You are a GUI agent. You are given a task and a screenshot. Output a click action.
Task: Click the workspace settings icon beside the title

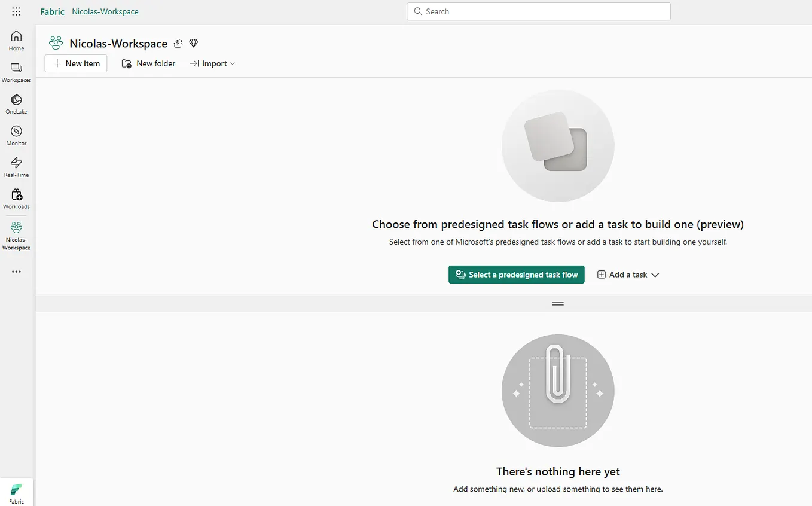[x=178, y=43]
